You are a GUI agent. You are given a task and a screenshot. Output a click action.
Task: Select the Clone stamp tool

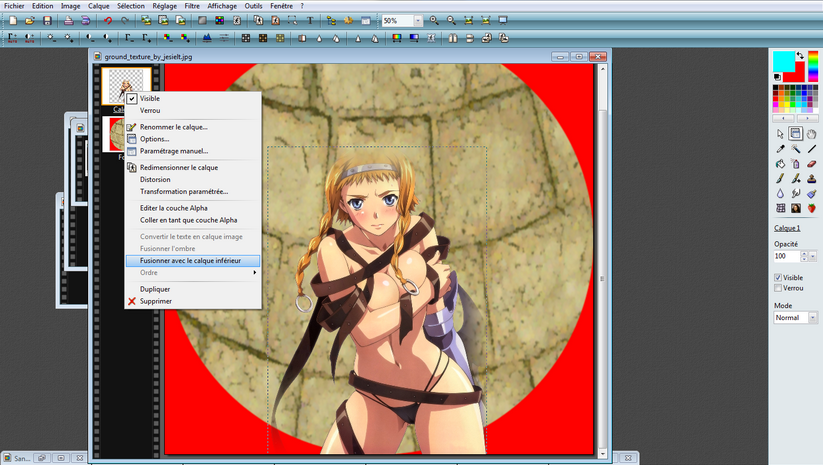click(x=811, y=179)
